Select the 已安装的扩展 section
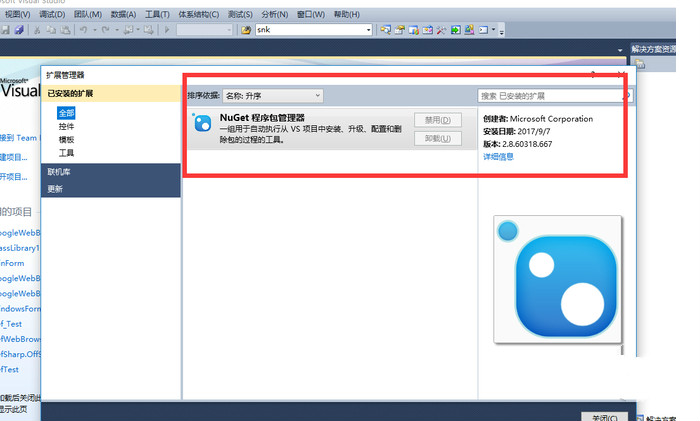 (x=111, y=93)
